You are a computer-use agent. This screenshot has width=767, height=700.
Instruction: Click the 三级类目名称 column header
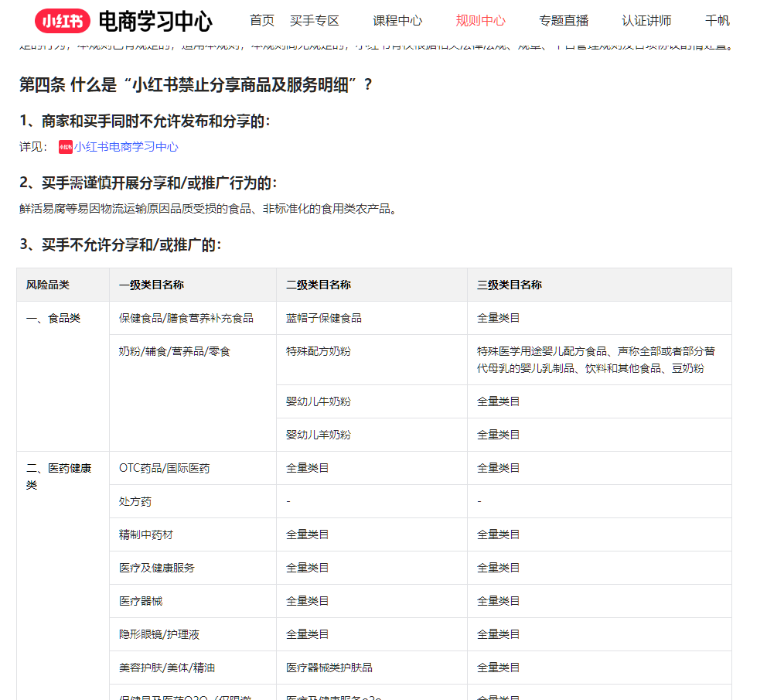[510, 285]
